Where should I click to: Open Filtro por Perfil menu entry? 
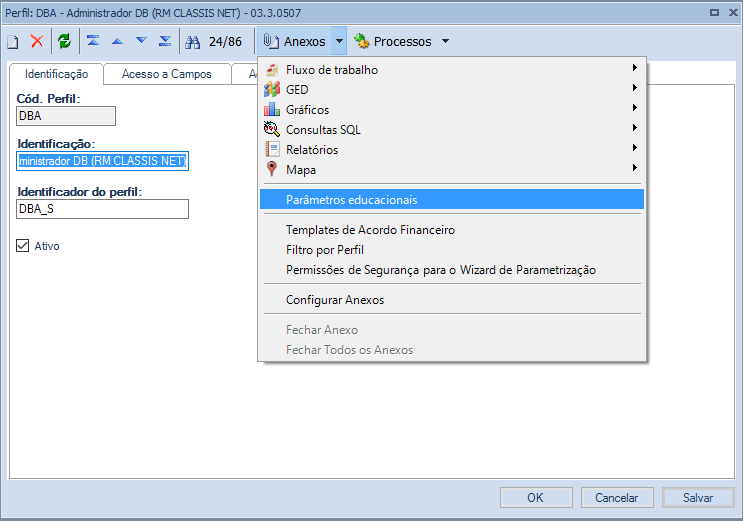coord(452,250)
